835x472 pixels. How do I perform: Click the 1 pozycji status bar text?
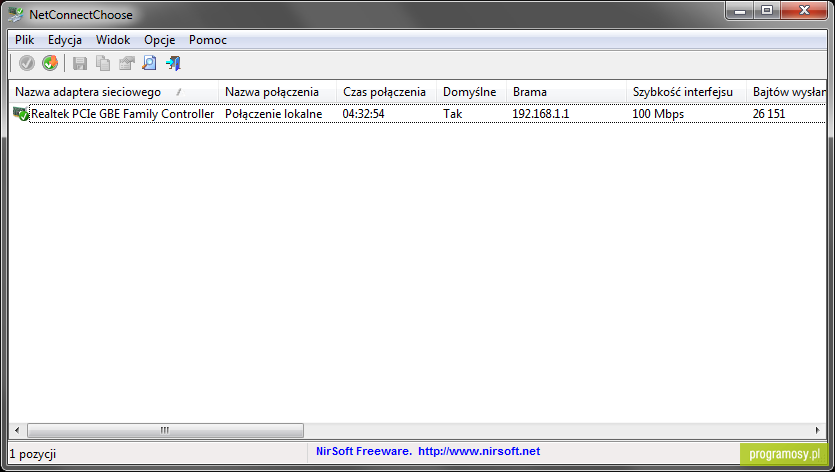click(32, 454)
